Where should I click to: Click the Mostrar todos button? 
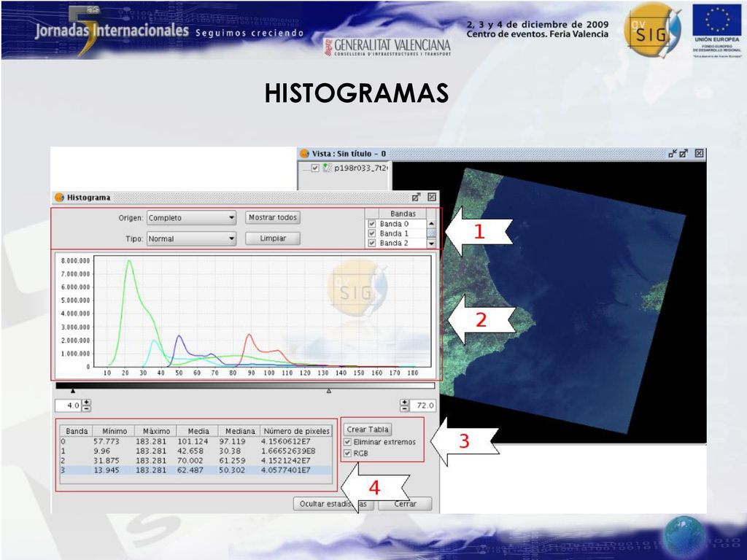click(273, 217)
